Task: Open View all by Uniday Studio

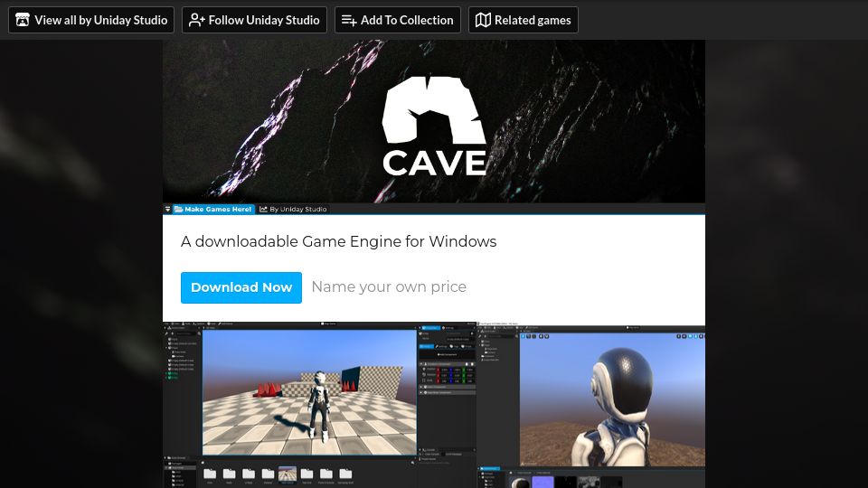Action: coord(91,20)
